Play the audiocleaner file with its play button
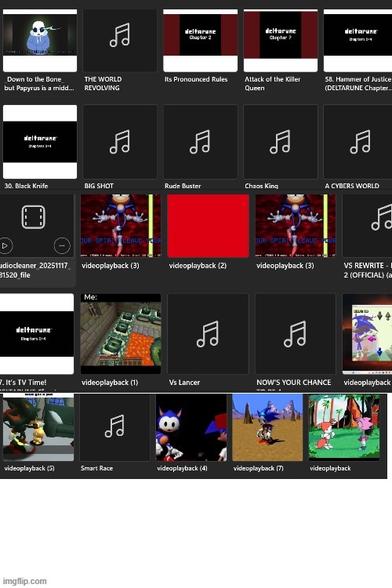392x588 pixels. pos(5,246)
